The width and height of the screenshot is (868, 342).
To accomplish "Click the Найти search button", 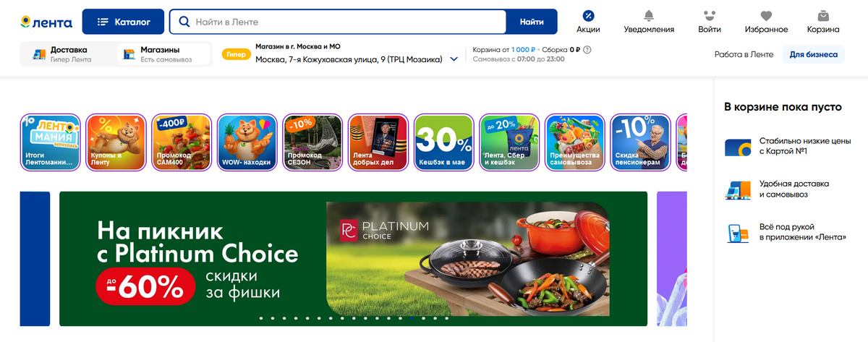I will click(x=532, y=22).
